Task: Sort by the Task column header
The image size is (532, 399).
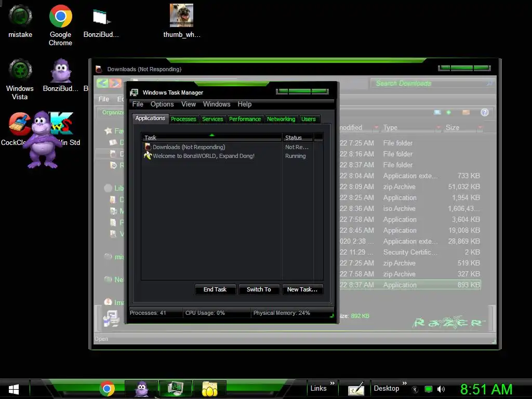Action: (x=211, y=137)
